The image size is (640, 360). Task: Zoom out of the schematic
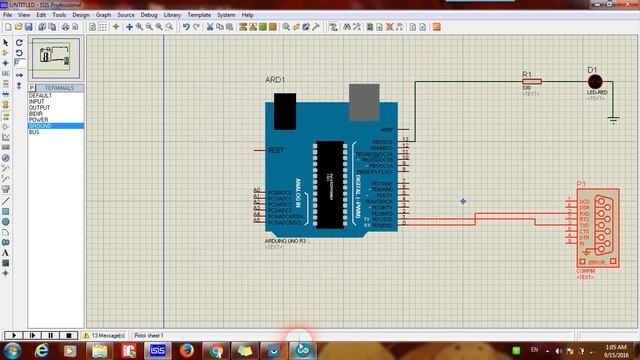(x=149, y=27)
